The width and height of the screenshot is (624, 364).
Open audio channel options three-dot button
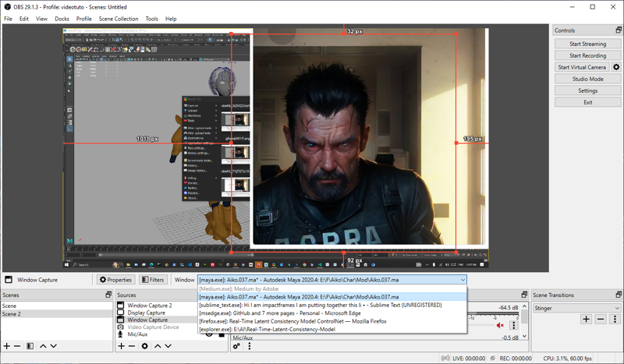(514, 325)
